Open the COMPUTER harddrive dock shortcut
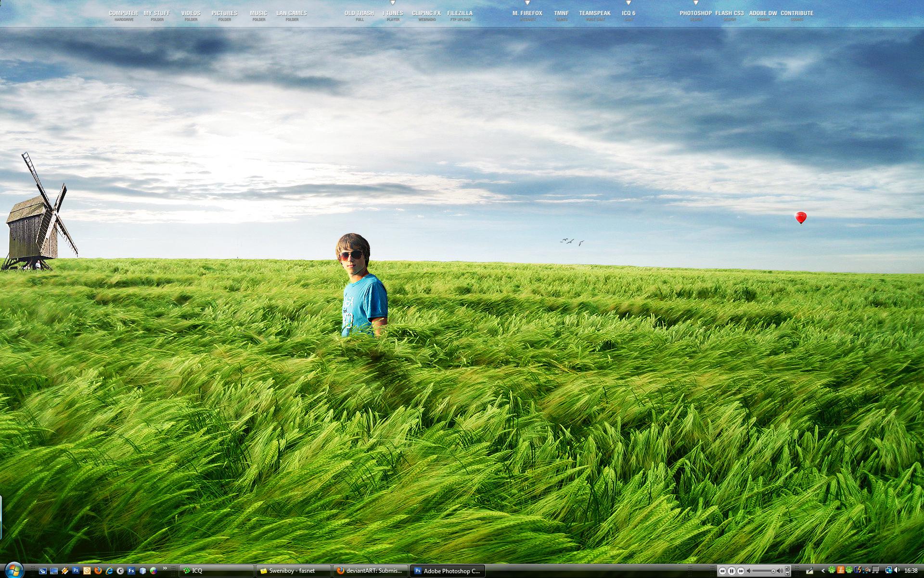The image size is (924, 578). 124,15
